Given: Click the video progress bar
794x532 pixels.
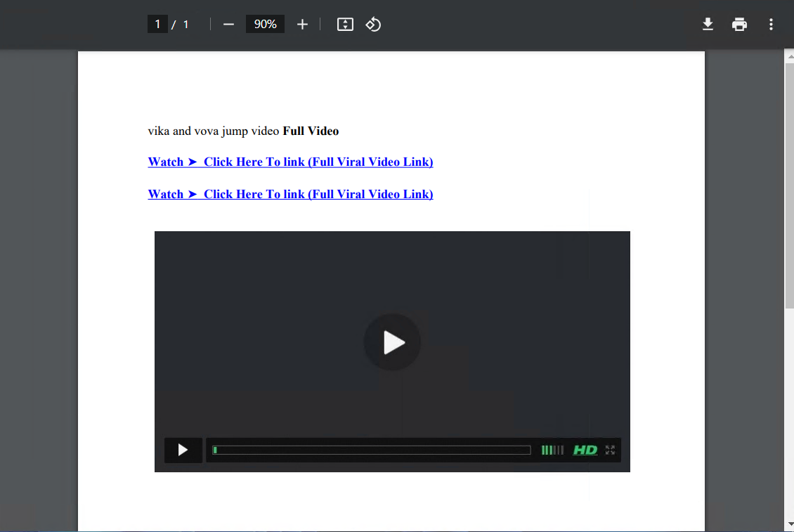Looking at the screenshot, I should click(x=372, y=450).
